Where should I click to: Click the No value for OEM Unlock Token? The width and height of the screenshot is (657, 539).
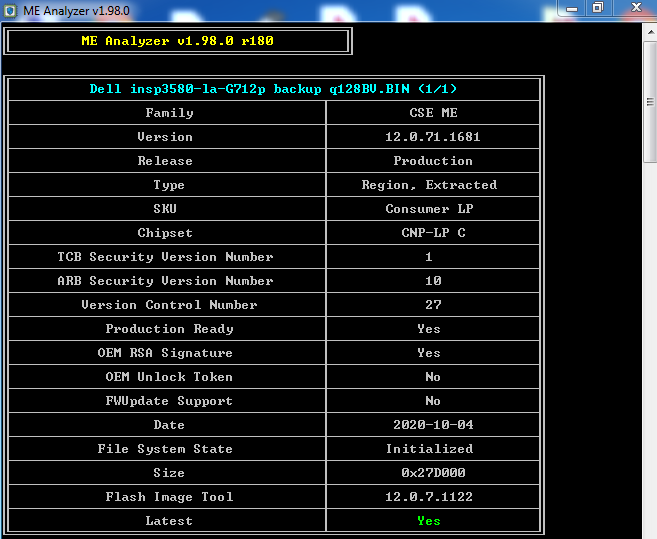click(x=433, y=377)
